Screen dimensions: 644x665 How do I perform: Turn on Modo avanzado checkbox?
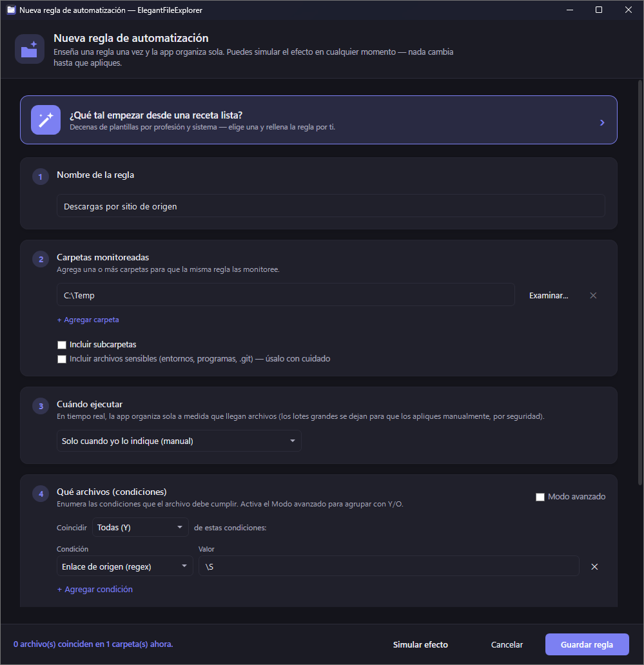[540, 497]
